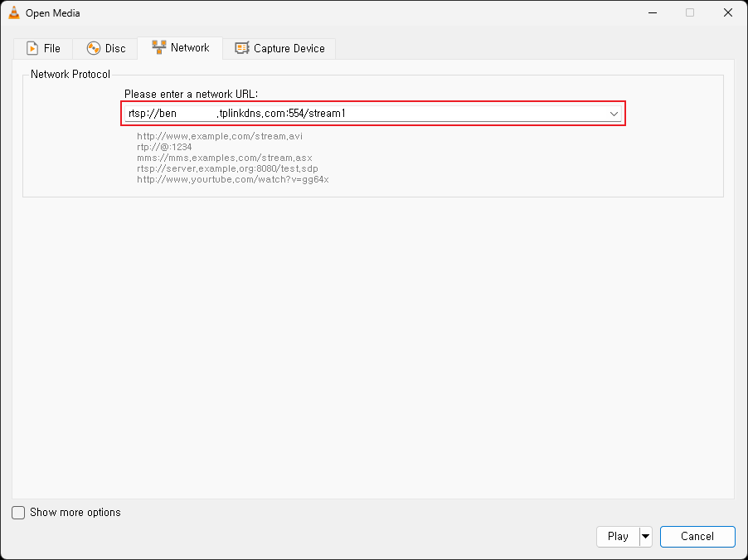Click inside the network URL text field
Viewport: 748px width, 560px height.
click(x=365, y=114)
